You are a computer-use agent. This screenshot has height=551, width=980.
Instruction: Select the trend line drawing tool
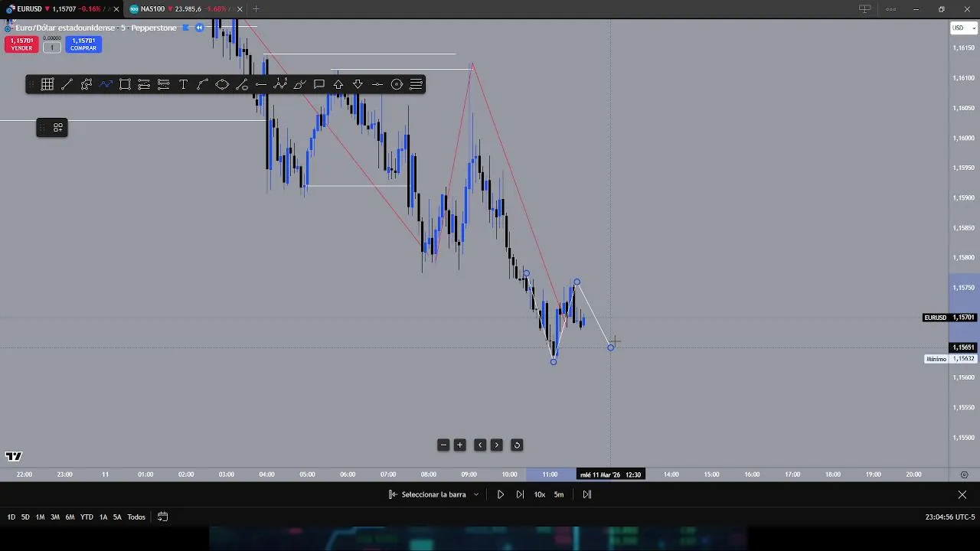pos(67,84)
